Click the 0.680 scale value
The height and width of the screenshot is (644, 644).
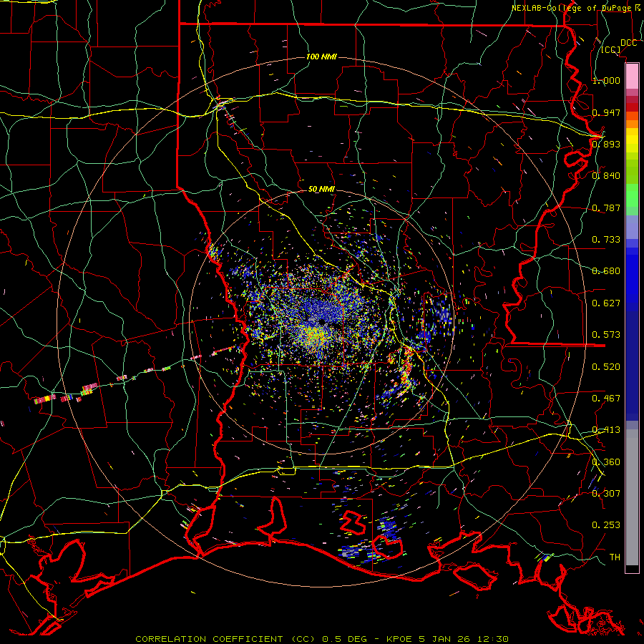coord(606,271)
